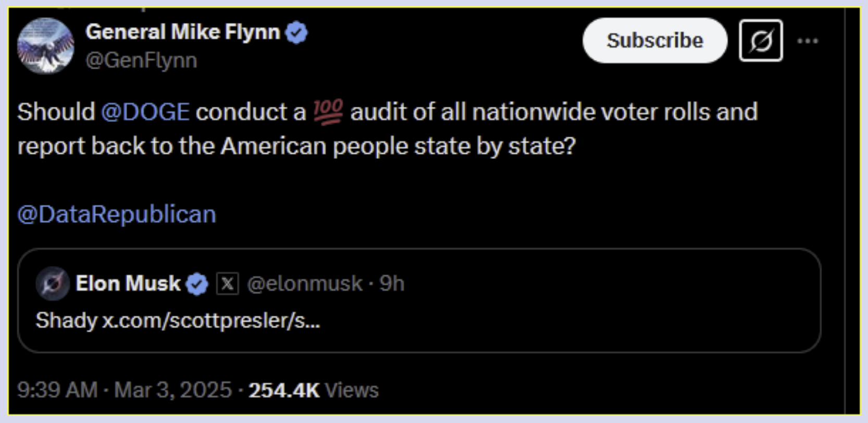
Task: Click the X affiliation badge icon
Action: (227, 284)
